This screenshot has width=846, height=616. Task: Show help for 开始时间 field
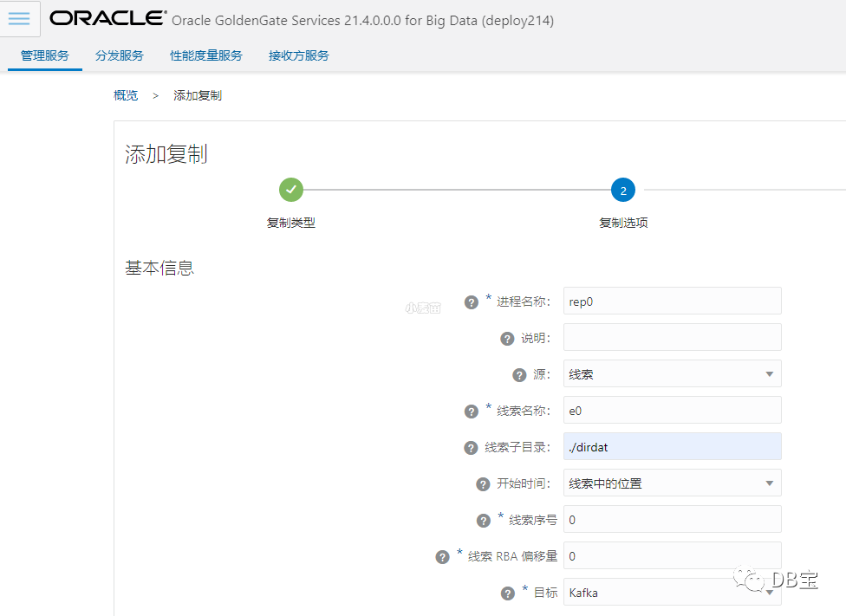(483, 484)
